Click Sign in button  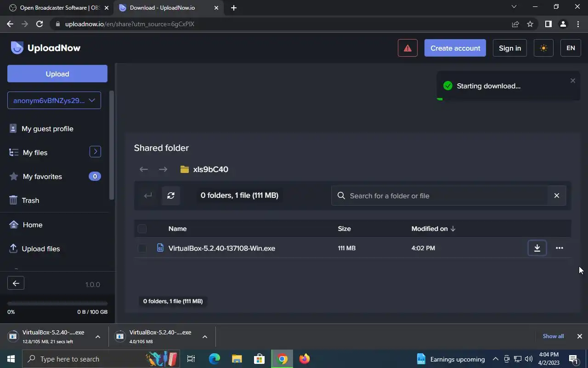tap(510, 48)
